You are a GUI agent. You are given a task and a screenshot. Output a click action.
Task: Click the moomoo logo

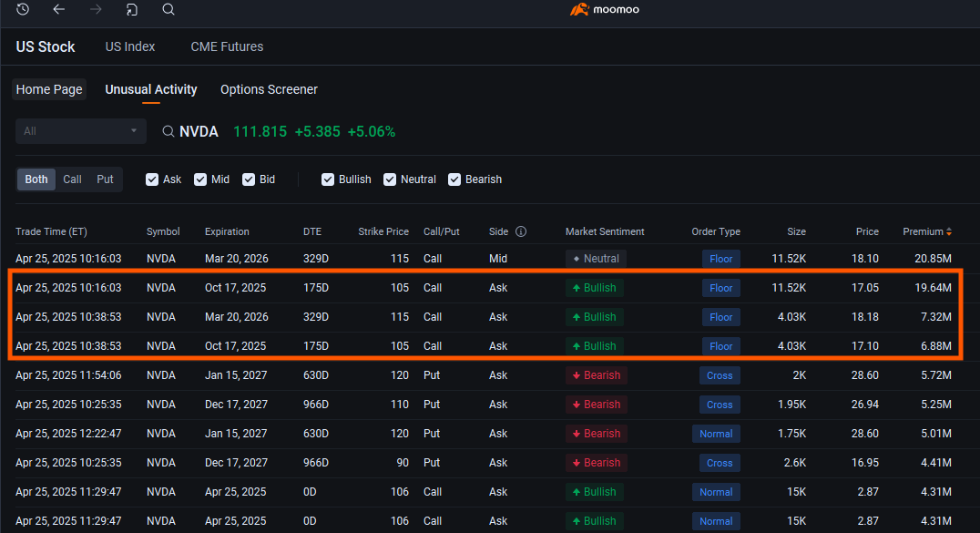pyautogui.click(x=605, y=9)
